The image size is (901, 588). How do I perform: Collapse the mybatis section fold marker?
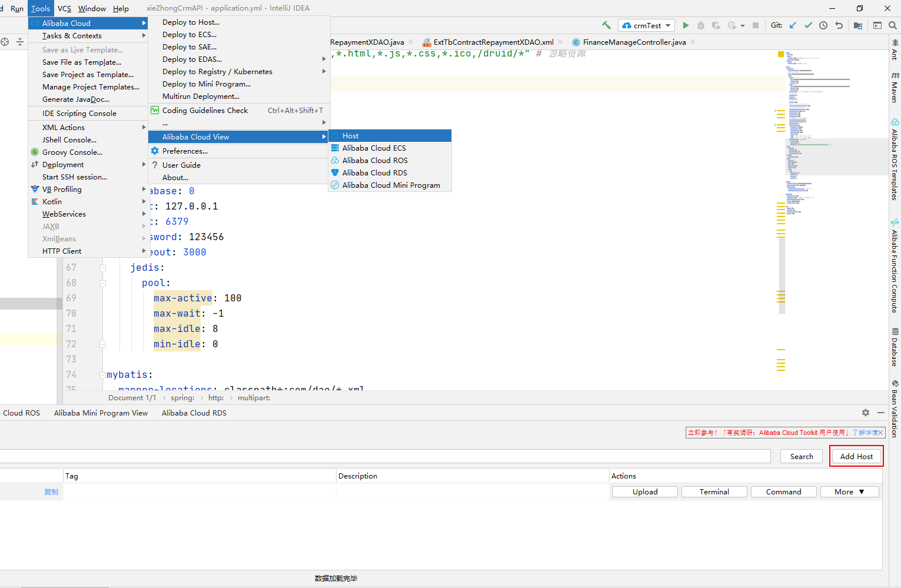(x=102, y=375)
